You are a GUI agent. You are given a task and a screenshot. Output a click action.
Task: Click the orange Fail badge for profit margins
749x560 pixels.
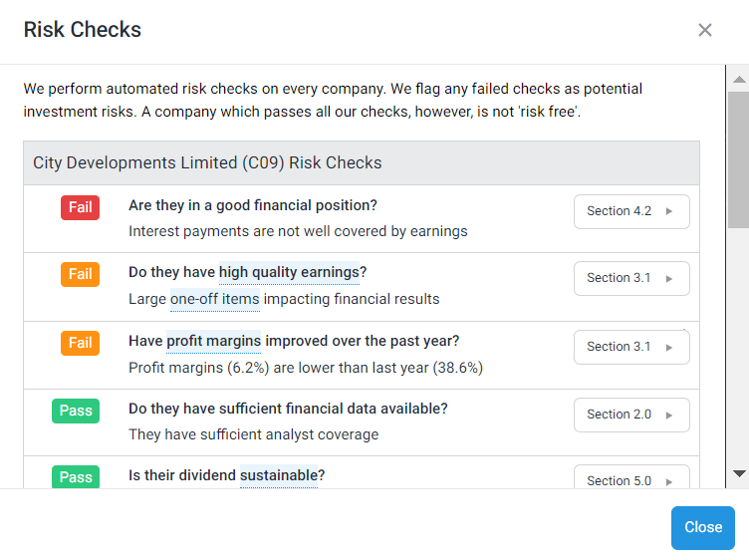(80, 343)
